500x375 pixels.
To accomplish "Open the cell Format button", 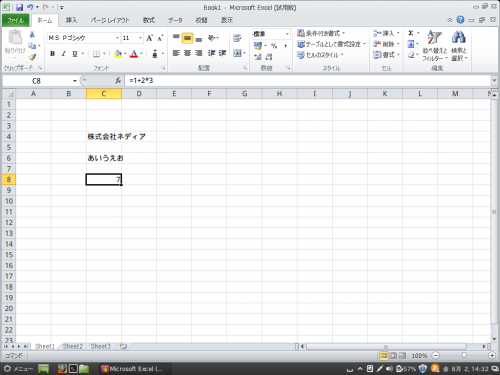I will [386, 55].
